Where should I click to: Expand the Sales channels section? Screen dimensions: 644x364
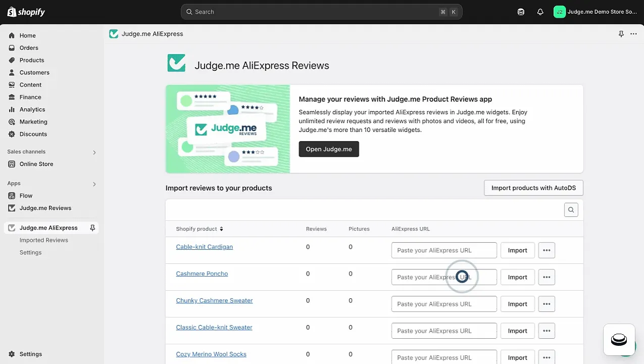(94, 152)
